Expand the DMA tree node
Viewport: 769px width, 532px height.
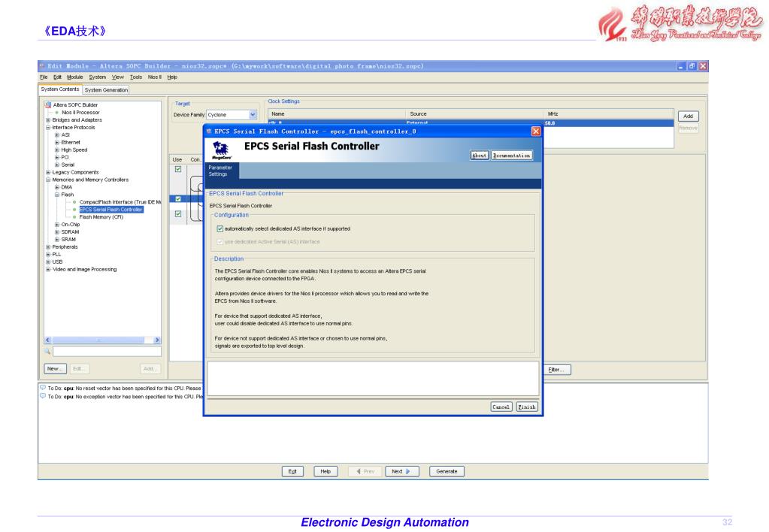(57, 187)
